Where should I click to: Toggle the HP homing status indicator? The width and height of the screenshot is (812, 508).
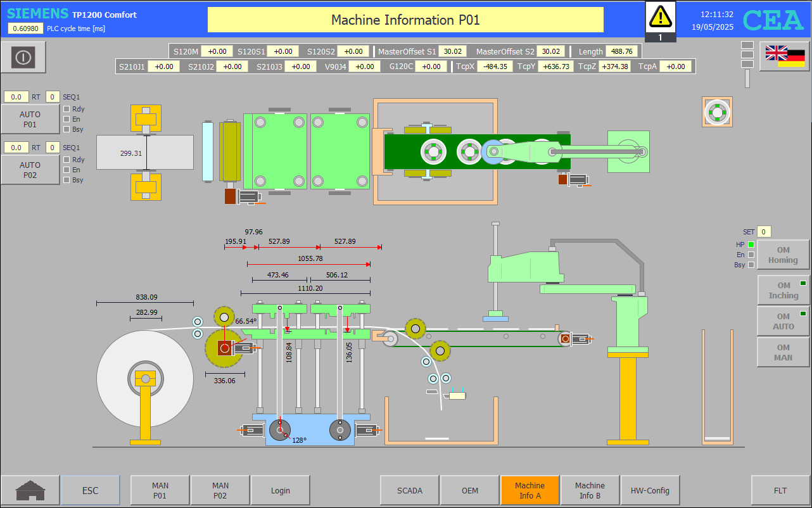pyautogui.click(x=751, y=244)
